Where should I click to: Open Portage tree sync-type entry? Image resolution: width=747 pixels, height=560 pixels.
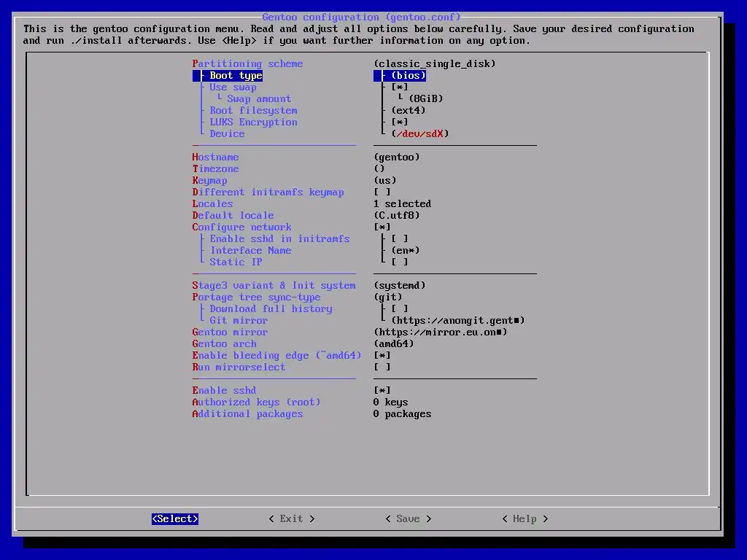(x=256, y=297)
